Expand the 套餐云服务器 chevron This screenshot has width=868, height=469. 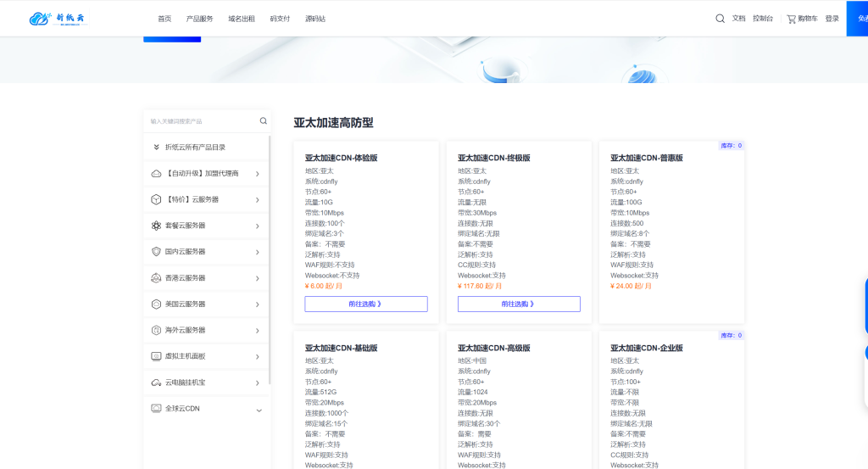pyautogui.click(x=258, y=226)
